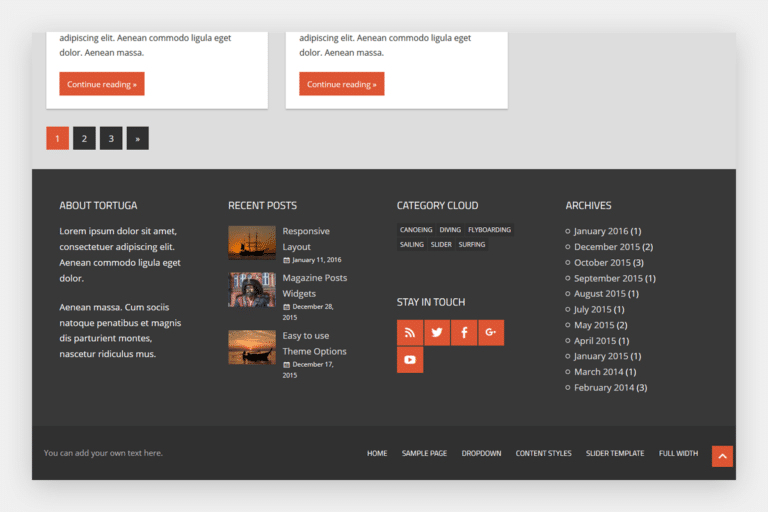Select the SURFING category tag
This screenshot has width=768, height=512.
(472, 244)
